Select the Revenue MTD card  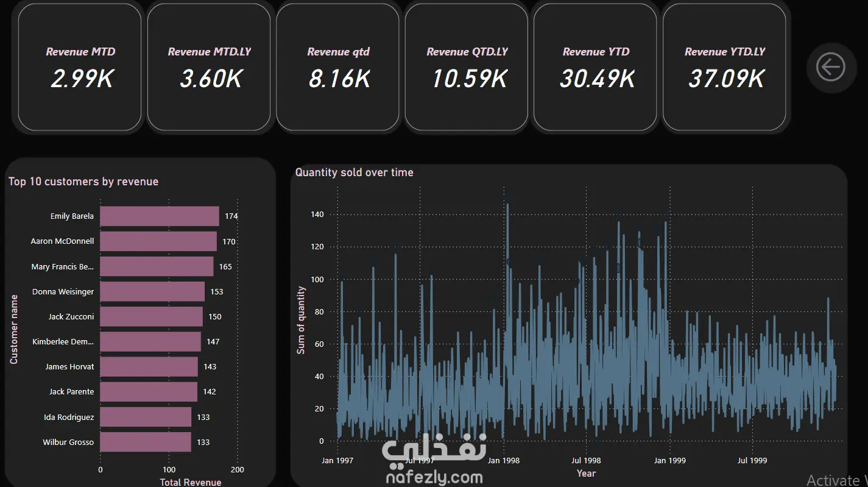pyautogui.click(x=80, y=67)
